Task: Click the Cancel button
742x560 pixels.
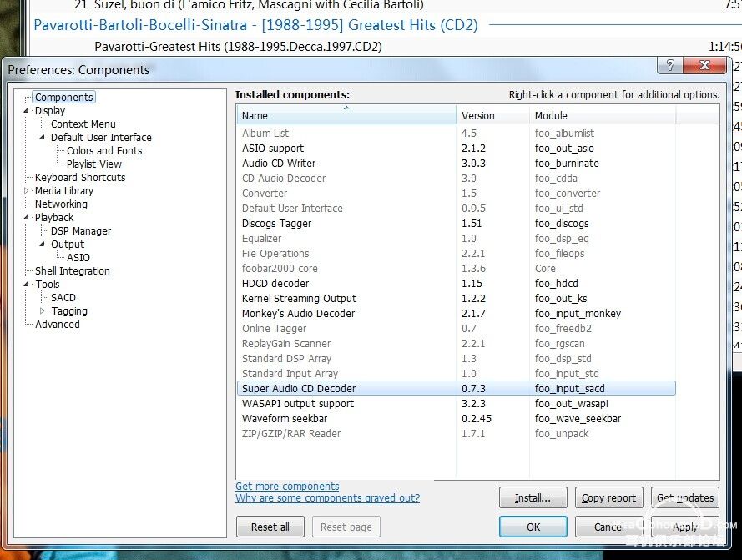Action: click(x=609, y=527)
